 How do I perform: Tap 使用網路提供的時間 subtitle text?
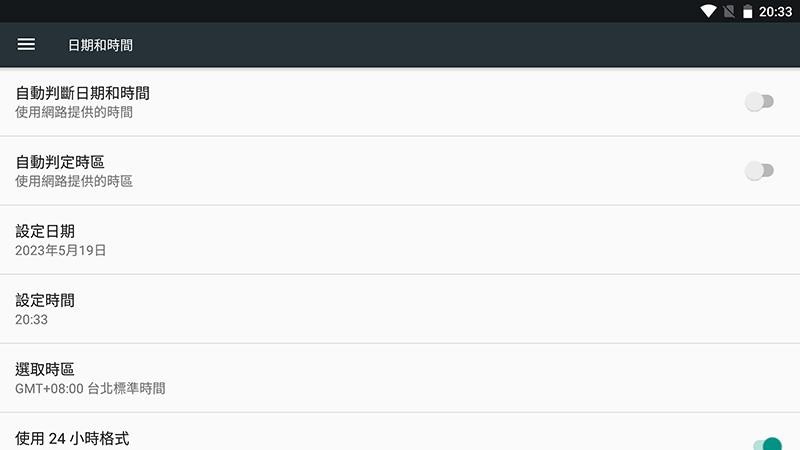click(x=74, y=112)
